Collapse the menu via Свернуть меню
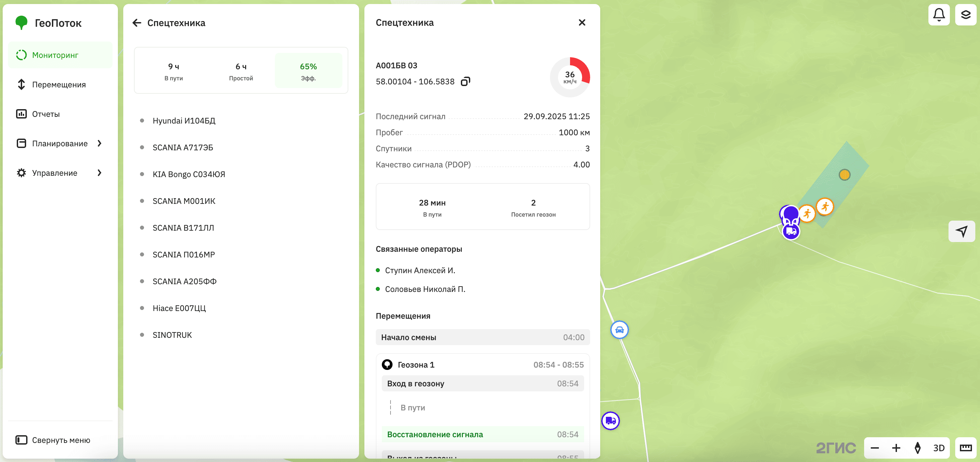Screen dimensions: 980x462 click(x=53, y=440)
